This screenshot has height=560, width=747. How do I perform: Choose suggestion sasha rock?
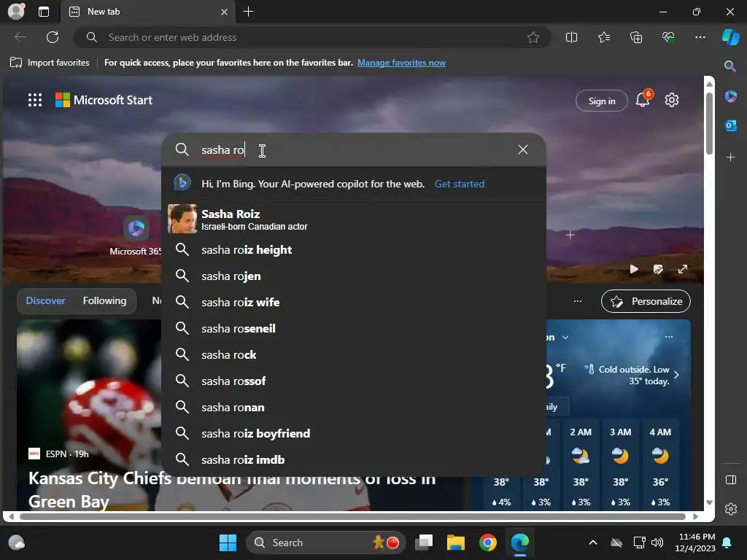click(354, 354)
